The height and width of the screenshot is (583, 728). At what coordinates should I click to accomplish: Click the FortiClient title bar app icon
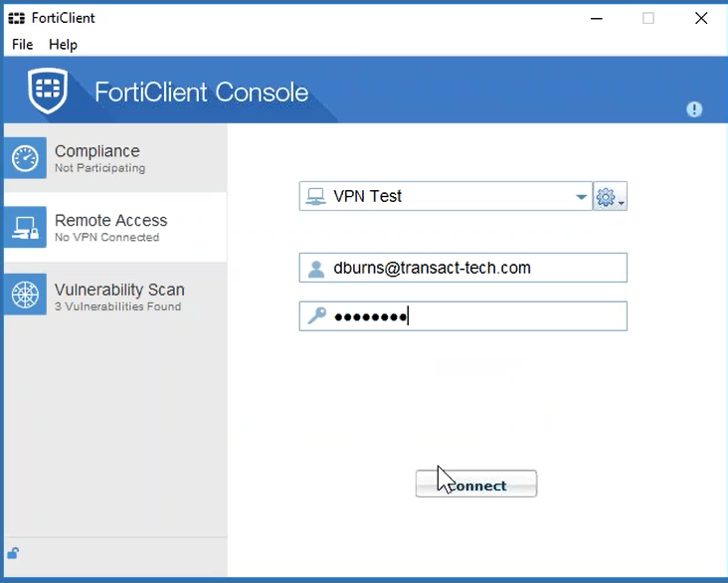16,18
